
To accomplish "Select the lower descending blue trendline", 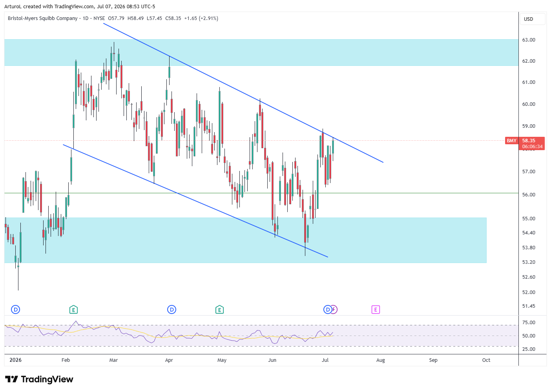I will (195, 201).
